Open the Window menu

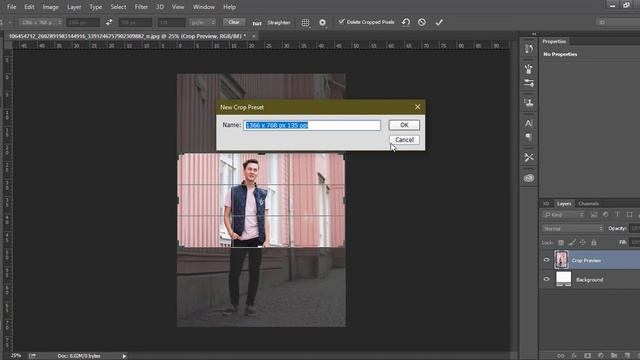pos(204,7)
